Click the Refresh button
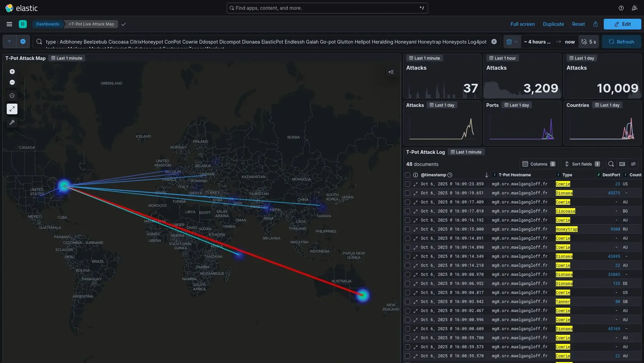 tap(622, 42)
